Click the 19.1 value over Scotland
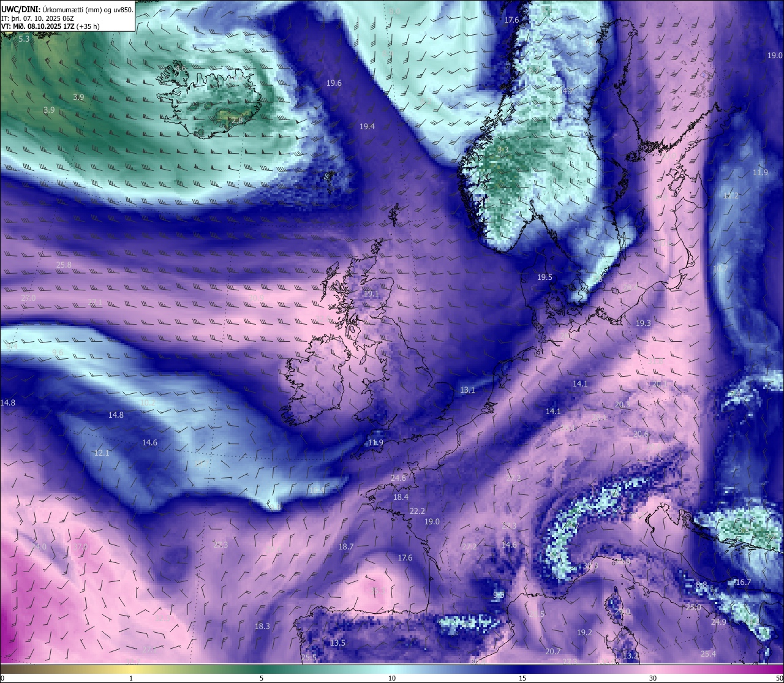This screenshot has width=784, height=683. tap(371, 294)
